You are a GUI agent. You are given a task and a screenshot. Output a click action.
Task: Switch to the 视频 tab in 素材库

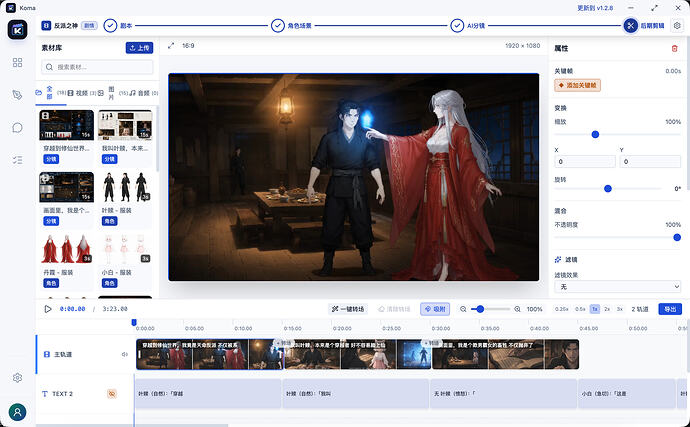point(78,93)
